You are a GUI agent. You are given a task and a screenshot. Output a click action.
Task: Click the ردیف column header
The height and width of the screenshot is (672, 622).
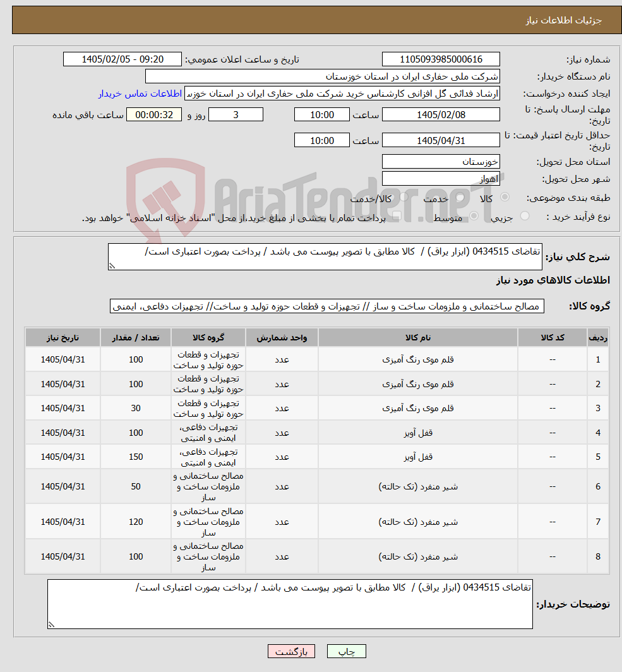[598, 337]
